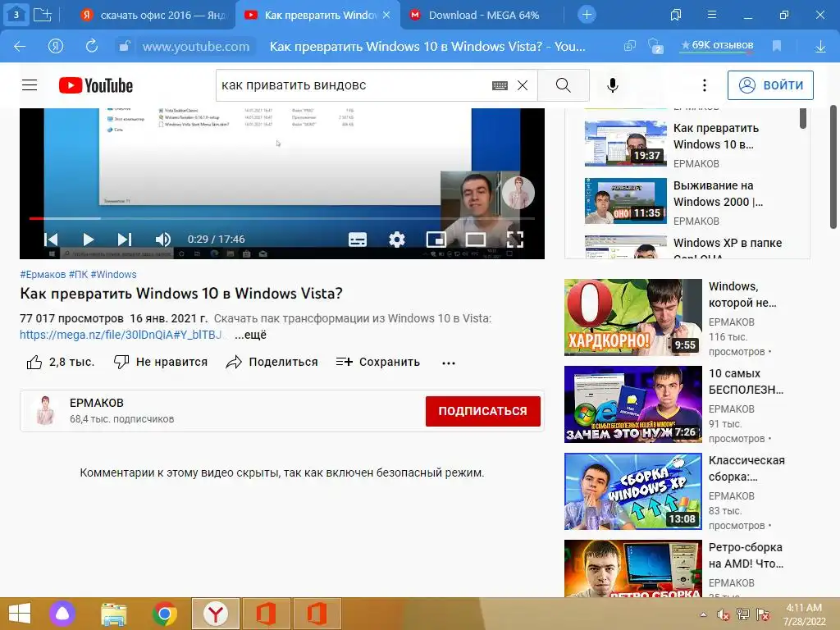
Task: Open the tab counter button showing 3
Action: [x=16, y=15]
